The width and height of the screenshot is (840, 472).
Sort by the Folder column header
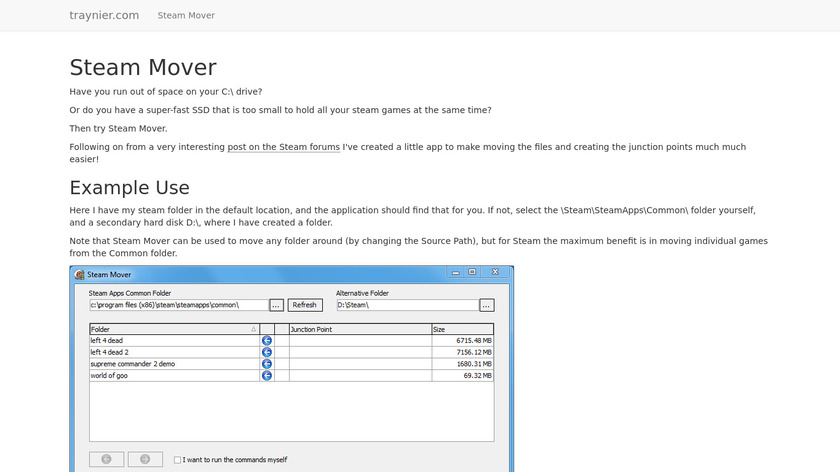174,329
